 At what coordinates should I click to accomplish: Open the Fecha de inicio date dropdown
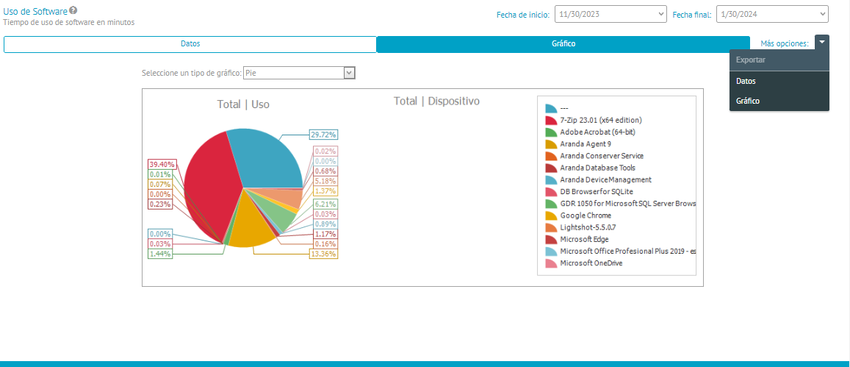(610, 14)
